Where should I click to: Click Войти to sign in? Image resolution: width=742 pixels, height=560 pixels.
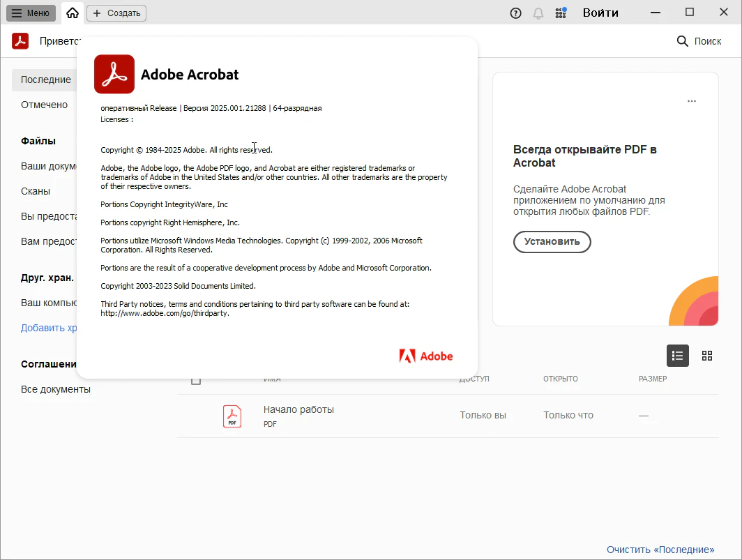[x=600, y=13]
